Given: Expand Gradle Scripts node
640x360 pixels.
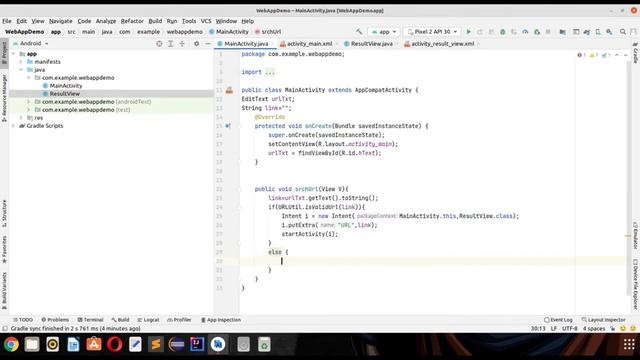Looking at the screenshot, I should pyautogui.click(x=14, y=126).
